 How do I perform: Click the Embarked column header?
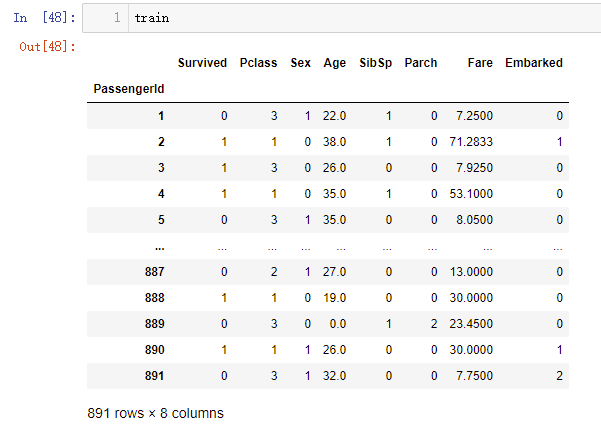534,63
